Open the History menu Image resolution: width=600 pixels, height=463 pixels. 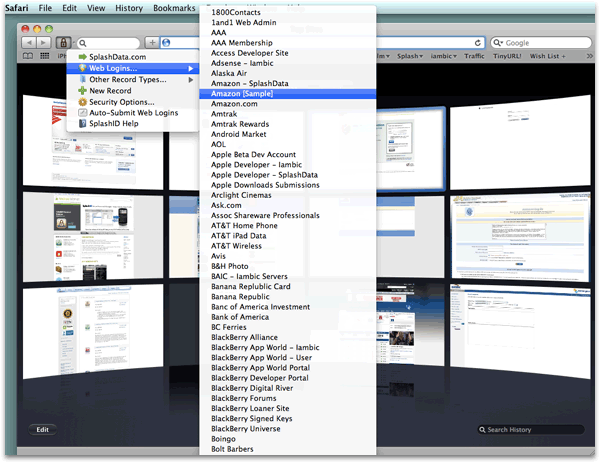pyautogui.click(x=129, y=8)
